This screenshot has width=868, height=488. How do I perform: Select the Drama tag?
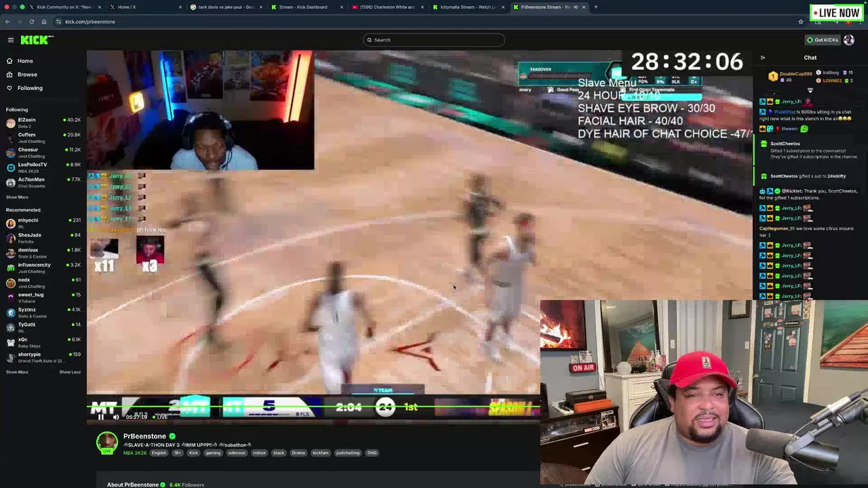point(298,453)
